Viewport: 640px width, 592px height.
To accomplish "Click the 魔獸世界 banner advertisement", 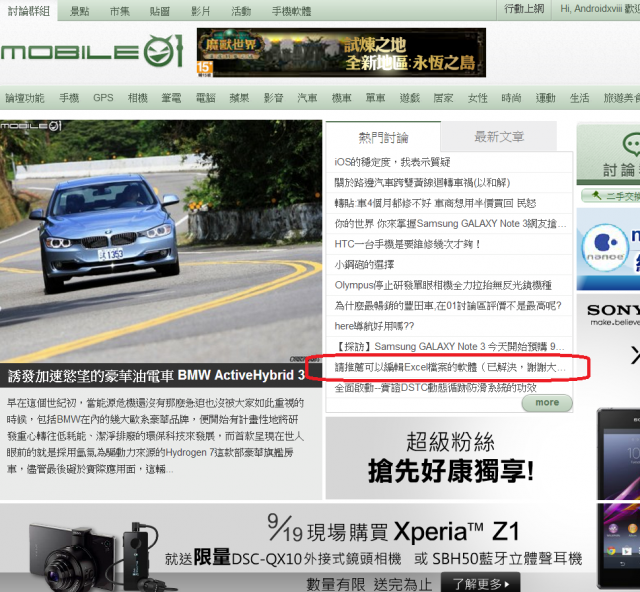I will (341, 52).
